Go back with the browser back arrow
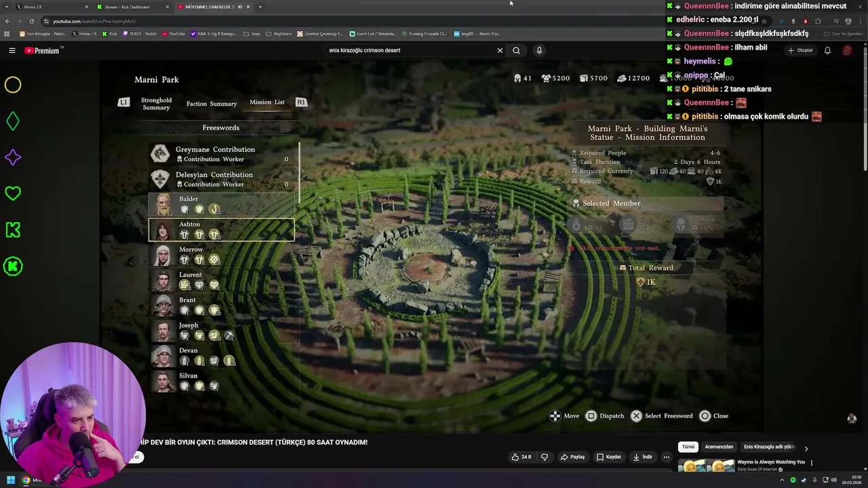Screen dimensions: 868x488 7,21
